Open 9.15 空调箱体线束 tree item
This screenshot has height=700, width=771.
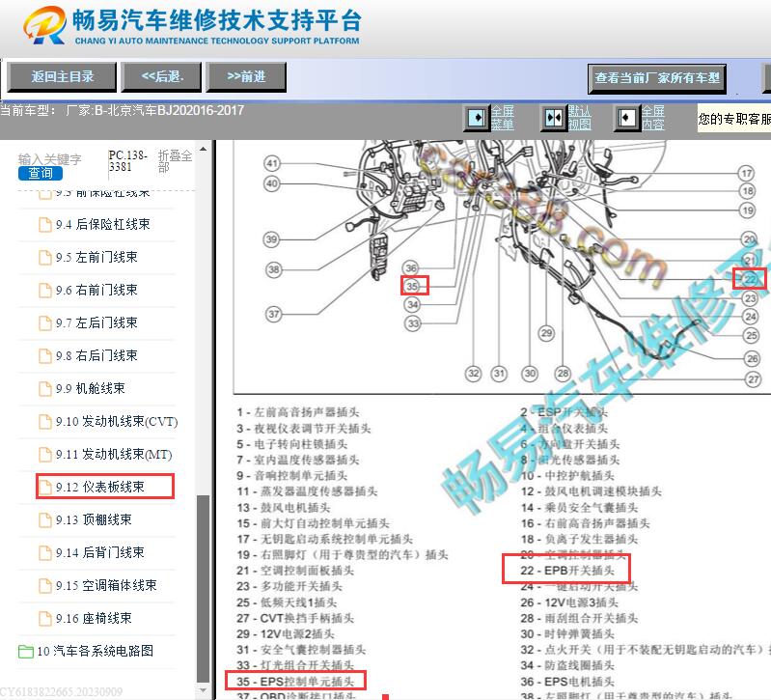pos(106,585)
